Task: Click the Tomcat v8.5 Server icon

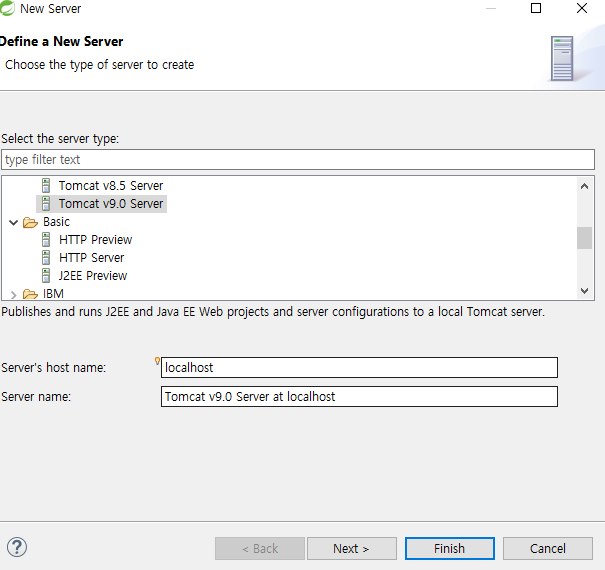Action: pos(46,186)
